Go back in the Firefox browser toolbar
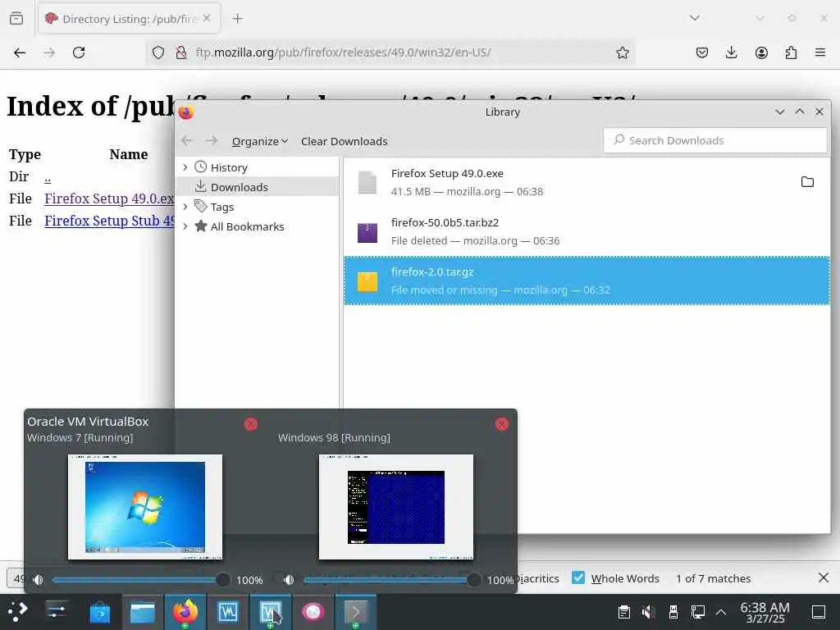 point(20,52)
